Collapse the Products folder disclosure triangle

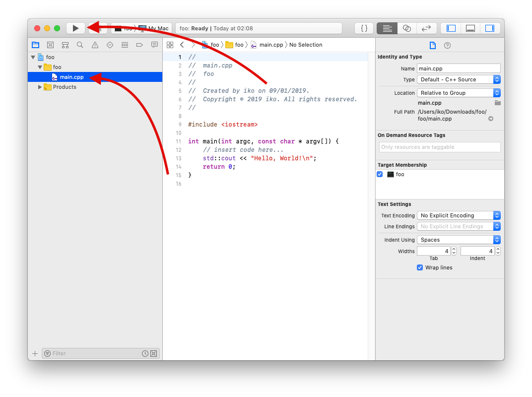[x=40, y=87]
